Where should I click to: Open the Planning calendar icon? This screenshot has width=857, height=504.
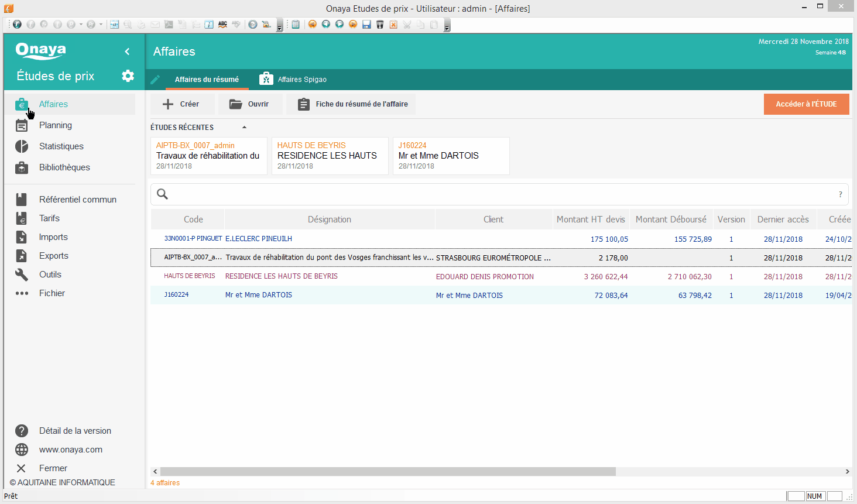pos(22,125)
